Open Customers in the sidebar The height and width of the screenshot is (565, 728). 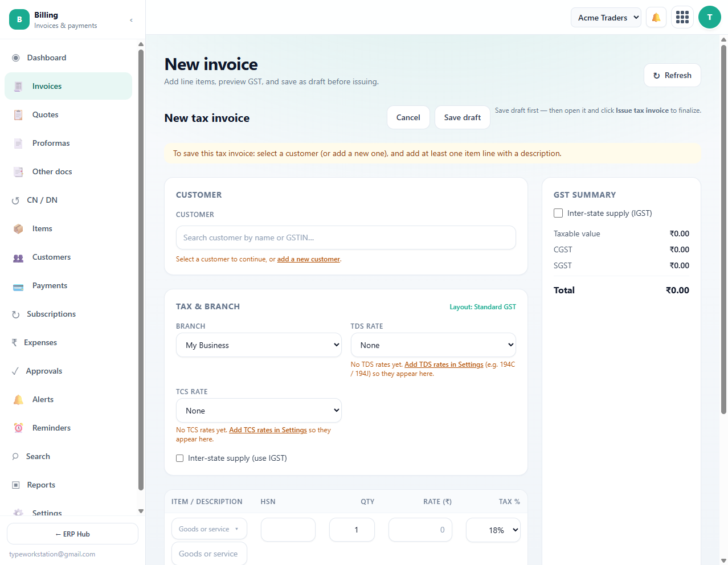point(68,257)
